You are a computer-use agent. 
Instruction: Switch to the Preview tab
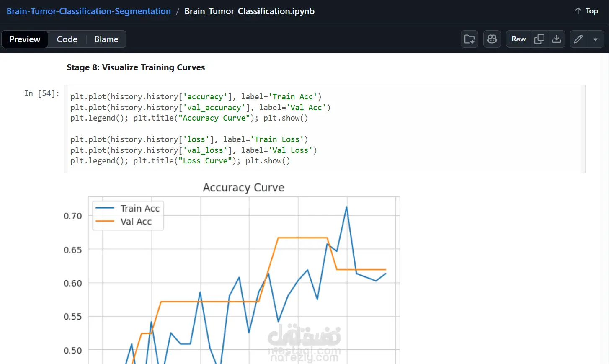[25, 39]
